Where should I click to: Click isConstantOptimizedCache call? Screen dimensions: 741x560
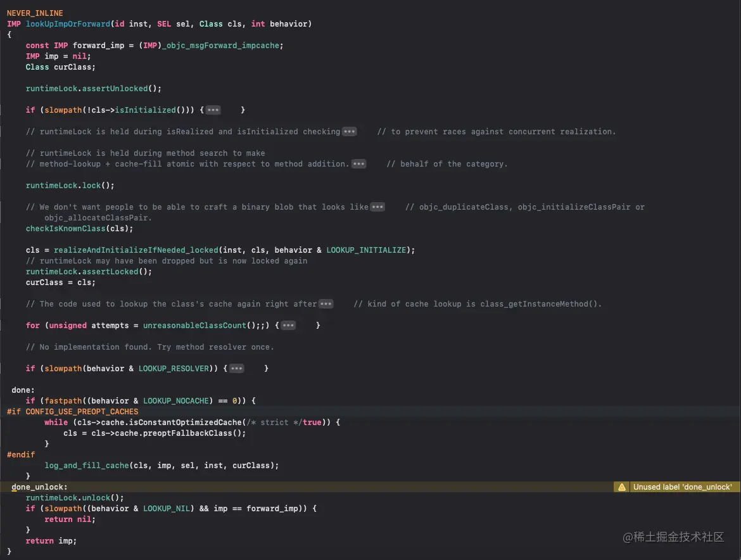click(185, 423)
